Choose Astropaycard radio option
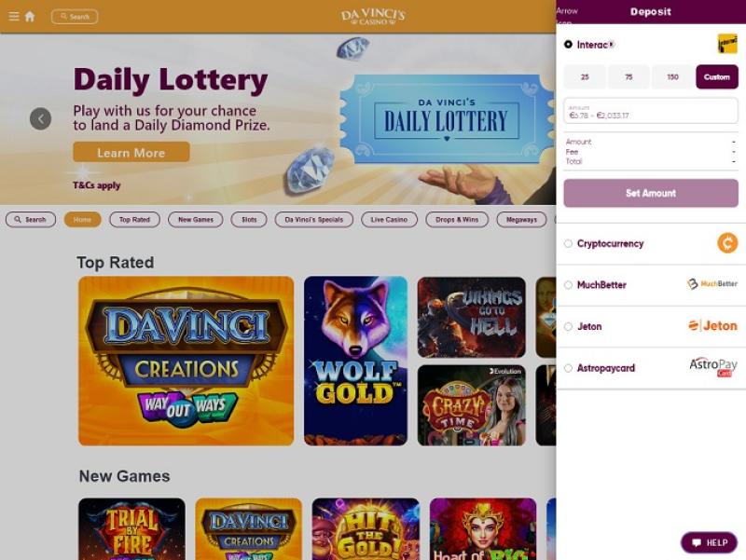 (x=568, y=368)
